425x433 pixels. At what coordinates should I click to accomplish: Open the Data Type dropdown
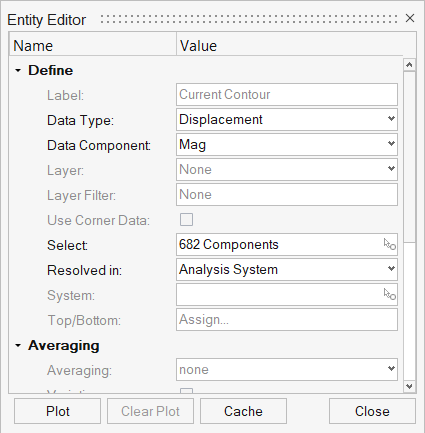[287, 119]
